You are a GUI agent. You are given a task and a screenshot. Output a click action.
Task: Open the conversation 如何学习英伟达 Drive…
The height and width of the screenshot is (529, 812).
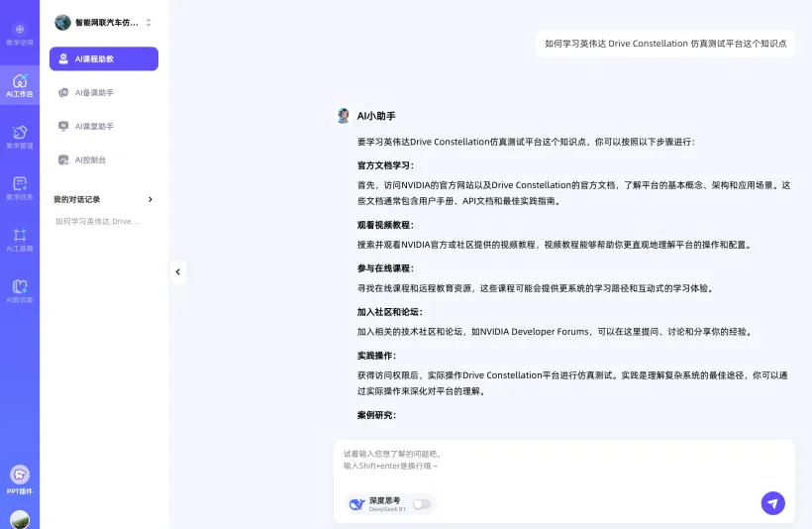click(97, 221)
